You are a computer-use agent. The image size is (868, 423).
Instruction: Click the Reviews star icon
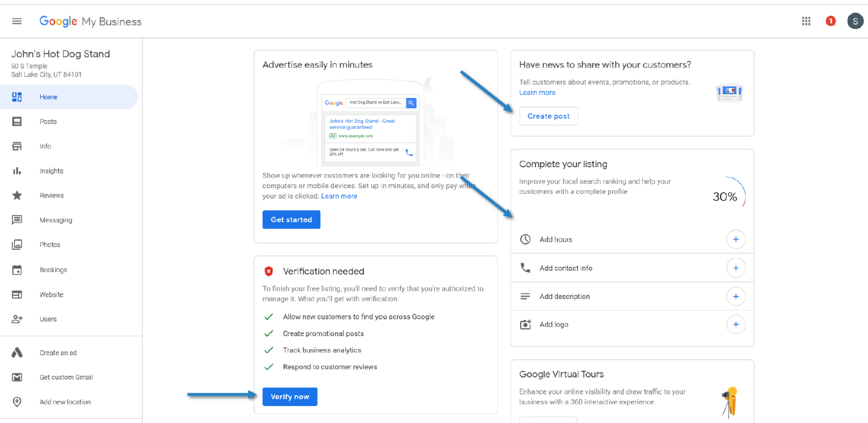pyautogui.click(x=17, y=196)
